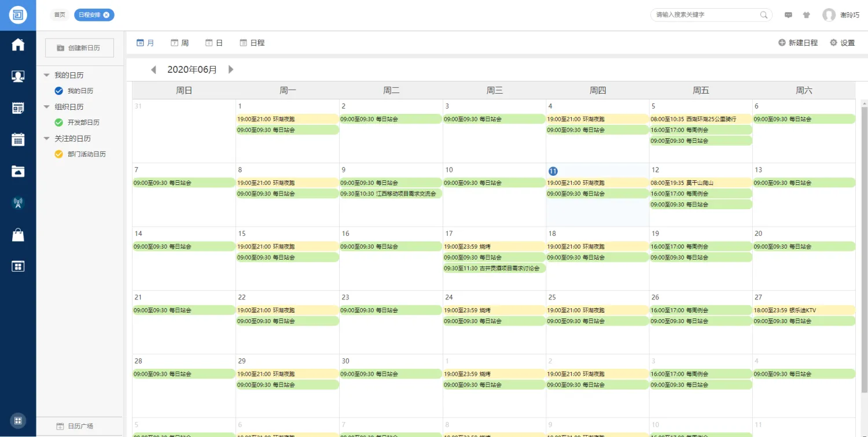
Task: Click the home icon in left sidebar
Action: point(18,45)
